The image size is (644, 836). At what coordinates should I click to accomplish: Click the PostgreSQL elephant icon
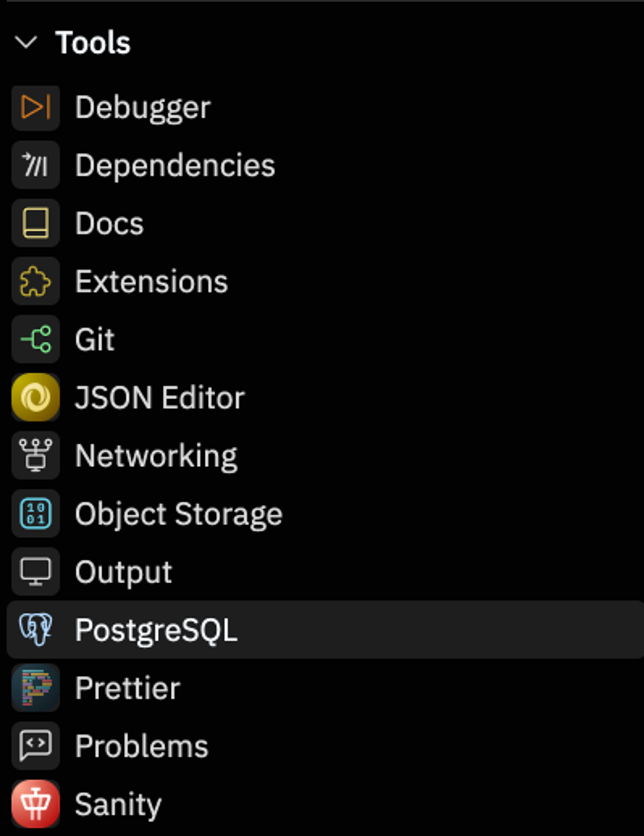point(36,630)
